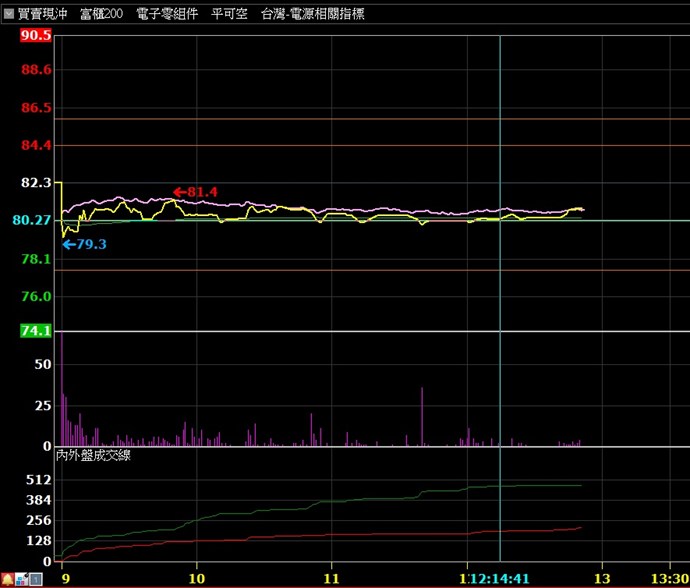Click the gray square icon beside the blocks

tap(34, 579)
